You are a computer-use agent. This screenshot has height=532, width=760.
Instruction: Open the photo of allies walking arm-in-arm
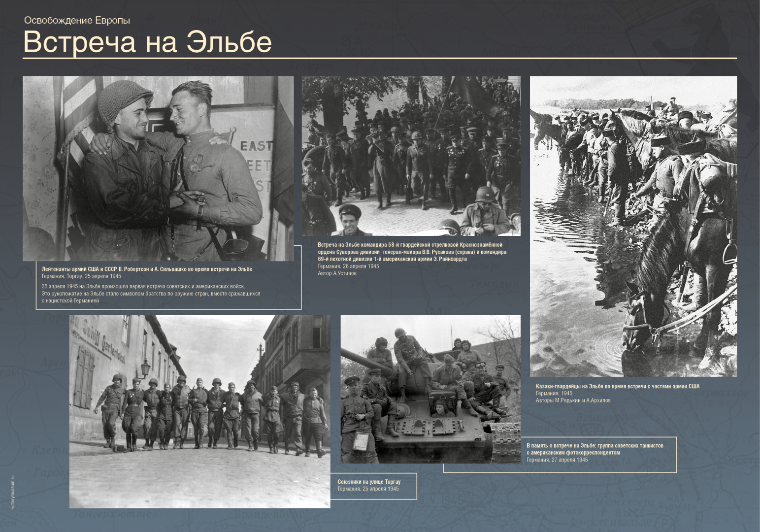tap(199, 411)
